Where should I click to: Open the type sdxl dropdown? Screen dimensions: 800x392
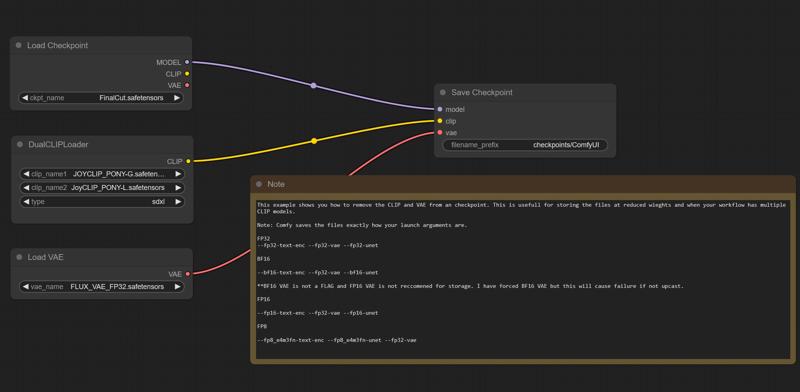point(102,202)
